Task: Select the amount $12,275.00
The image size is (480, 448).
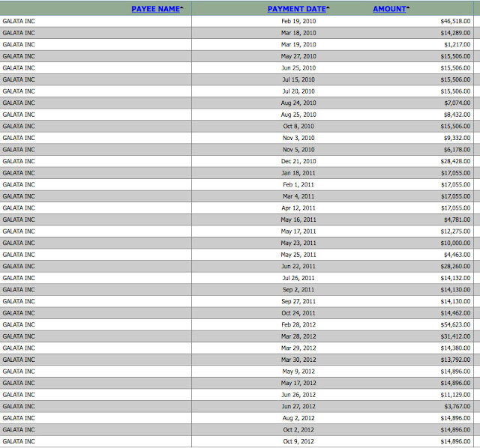Action: (x=455, y=231)
